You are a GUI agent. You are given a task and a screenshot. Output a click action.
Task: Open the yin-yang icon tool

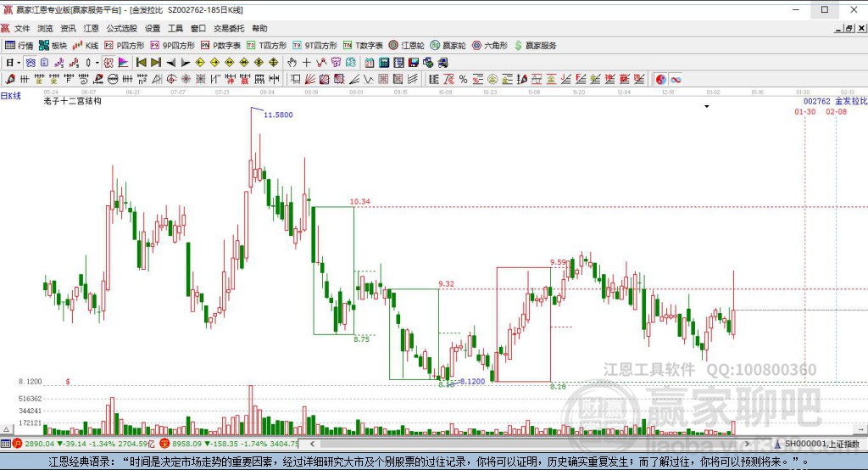point(661,79)
